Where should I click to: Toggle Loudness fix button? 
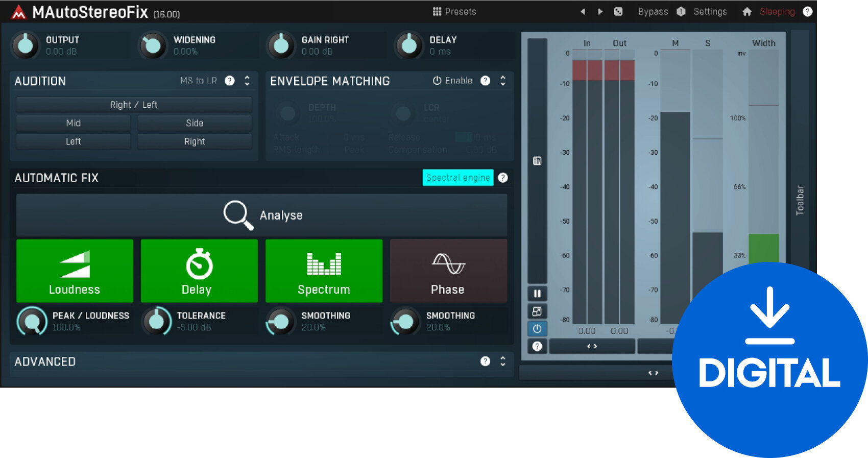coord(75,271)
